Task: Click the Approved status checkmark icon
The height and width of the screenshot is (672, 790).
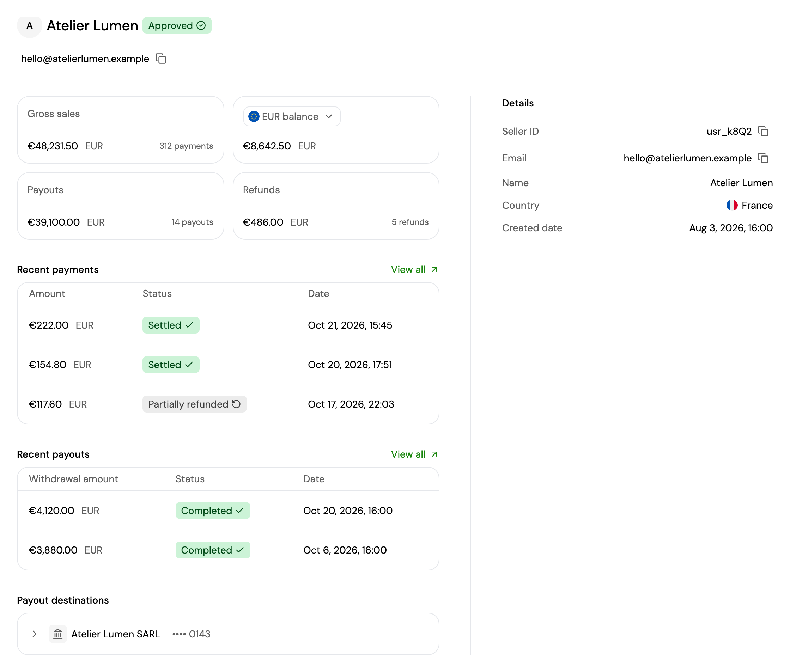Action: (201, 25)
